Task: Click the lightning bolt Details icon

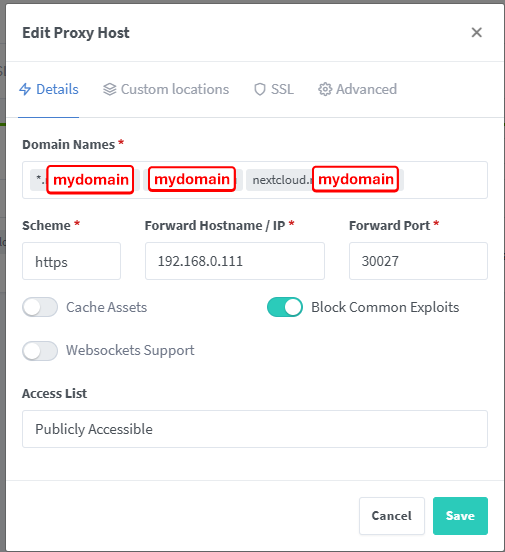Action: pyautogui.click(x=25, y=89)
